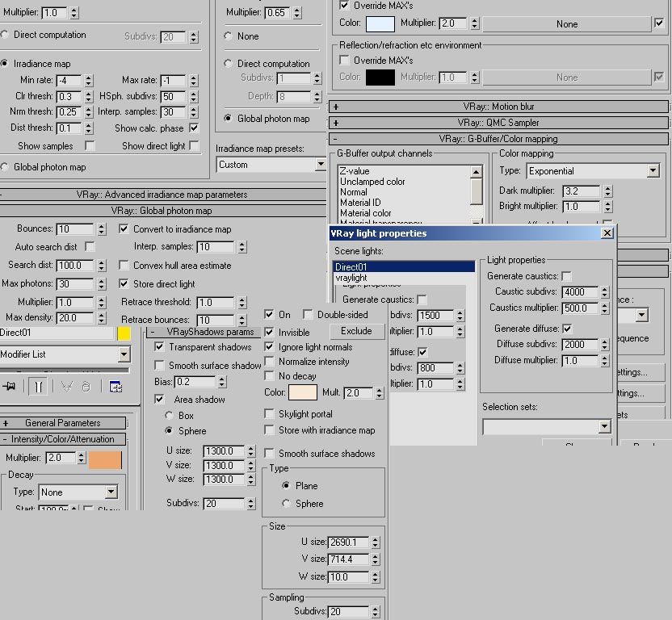Click the VRay:: Global photon map rollout

(162, 211)
